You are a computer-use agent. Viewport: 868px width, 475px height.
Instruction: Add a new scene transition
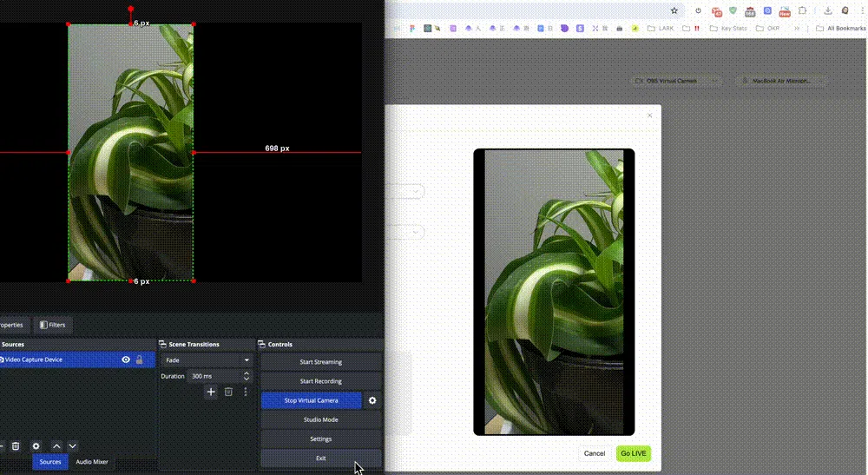pyautogui.click(x=211, y=392)
